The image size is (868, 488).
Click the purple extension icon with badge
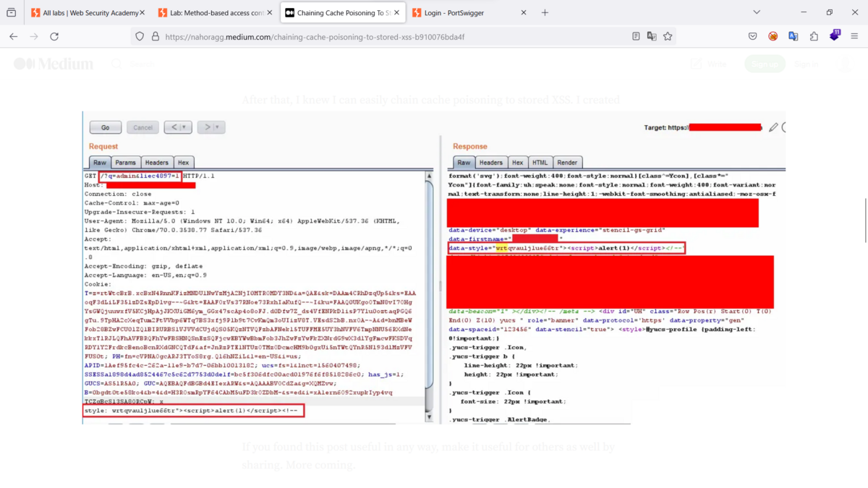835,35
